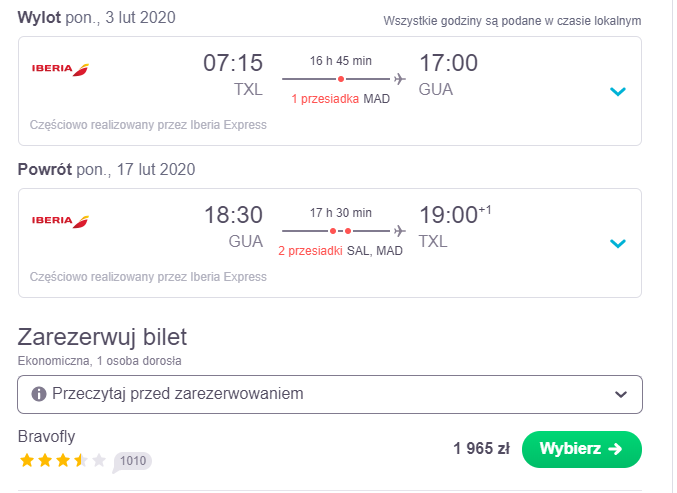
Task: Click the red MAD stopover dot on outbound
Action: pos(341,79)
